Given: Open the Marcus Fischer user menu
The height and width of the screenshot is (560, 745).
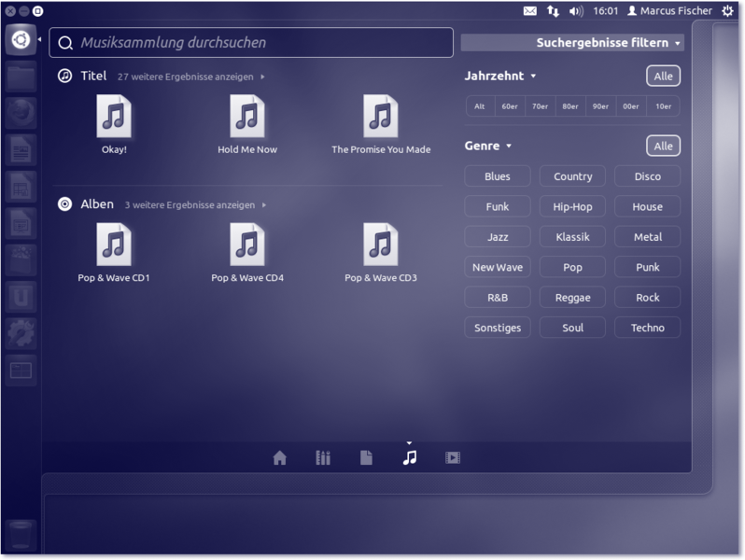Looking at the screenshot, I should (x=668, y=11).
